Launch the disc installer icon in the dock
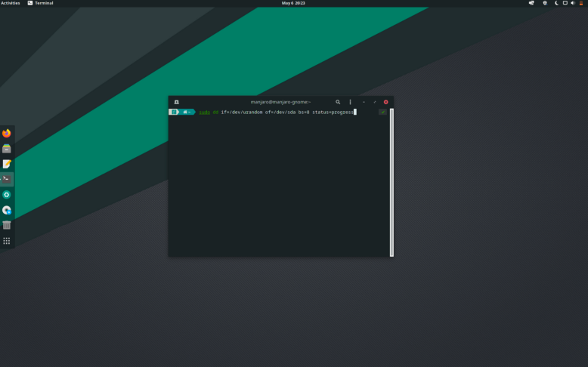588x367 pixels. (x=7, y=210)
